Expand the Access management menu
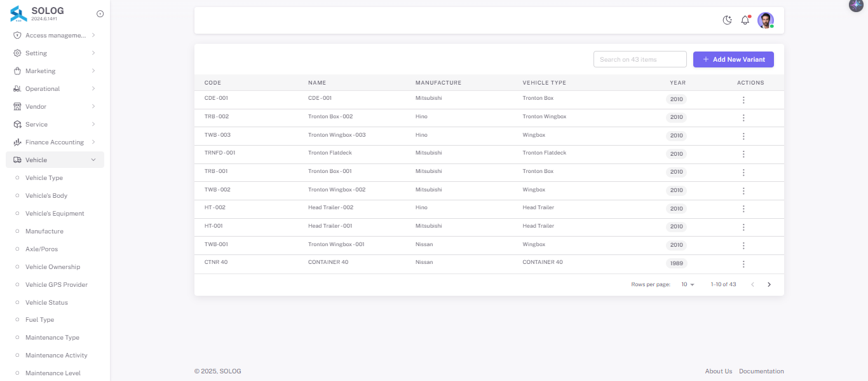Image resolution: width=868 pixels, height=381 pixels. click(55, 36)
